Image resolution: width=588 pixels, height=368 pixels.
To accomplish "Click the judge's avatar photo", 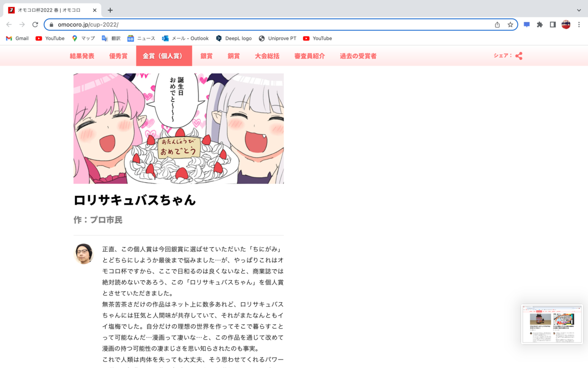I will (84, 253).
